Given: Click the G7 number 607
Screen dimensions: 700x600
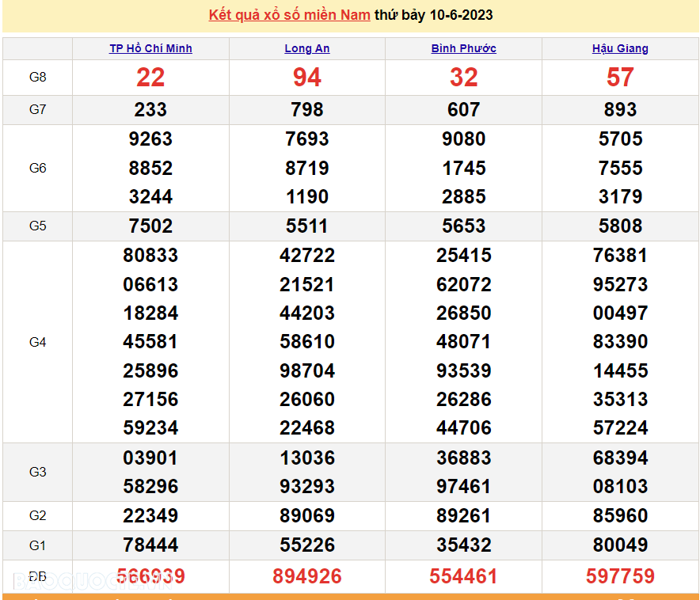Looking at the screenshot, I should click(463, 110).
